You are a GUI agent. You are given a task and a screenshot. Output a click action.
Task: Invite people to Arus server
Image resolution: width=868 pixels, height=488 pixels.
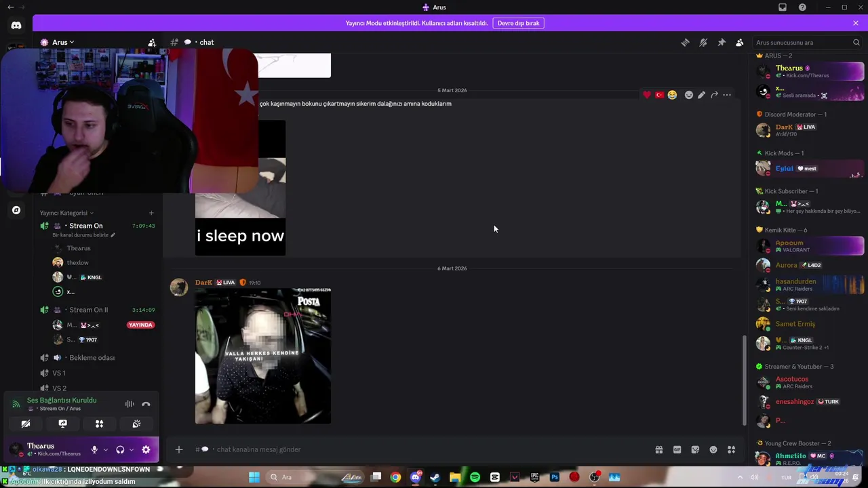tap(152, 42)
